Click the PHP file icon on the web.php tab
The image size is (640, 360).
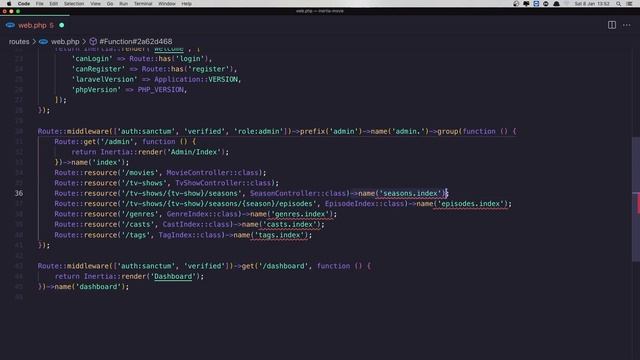10,25
